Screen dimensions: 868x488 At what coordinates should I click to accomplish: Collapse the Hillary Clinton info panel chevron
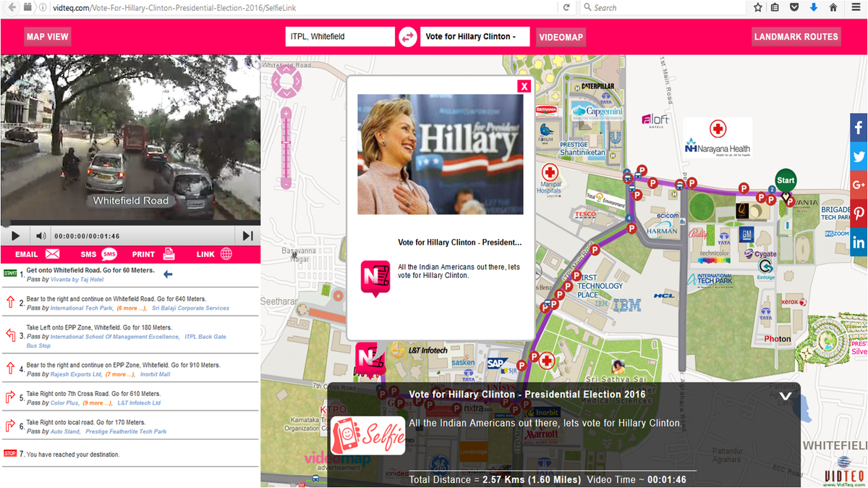tap(784, 397)
